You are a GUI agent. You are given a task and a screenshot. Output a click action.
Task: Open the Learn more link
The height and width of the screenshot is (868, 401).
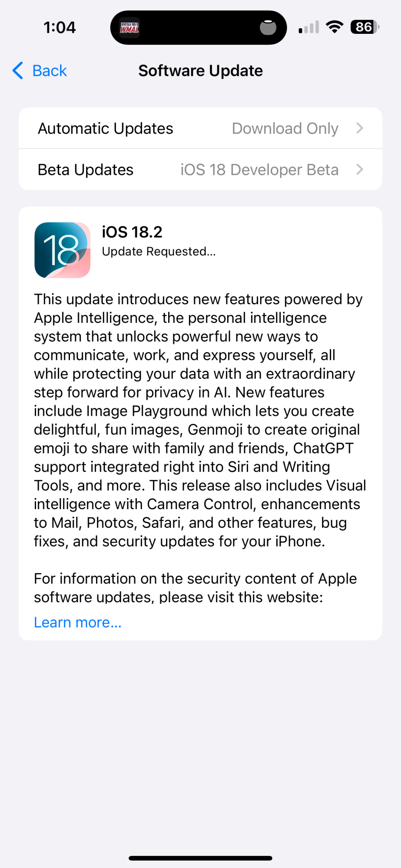coord(78,622)
